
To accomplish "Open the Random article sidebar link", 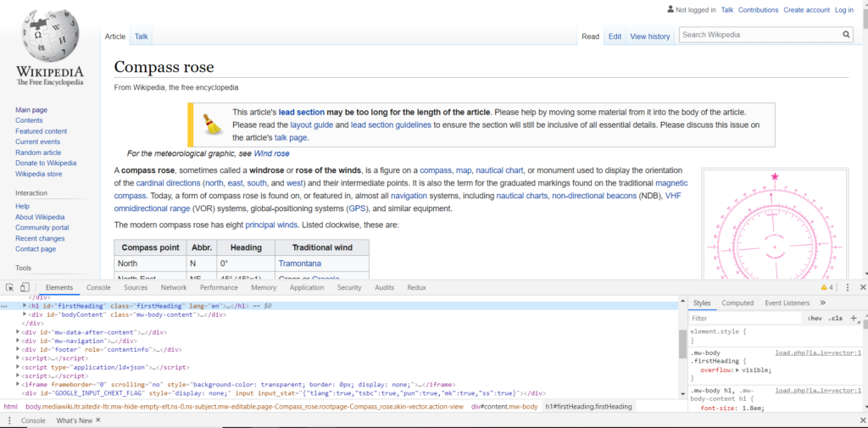I will click(38, 153).
